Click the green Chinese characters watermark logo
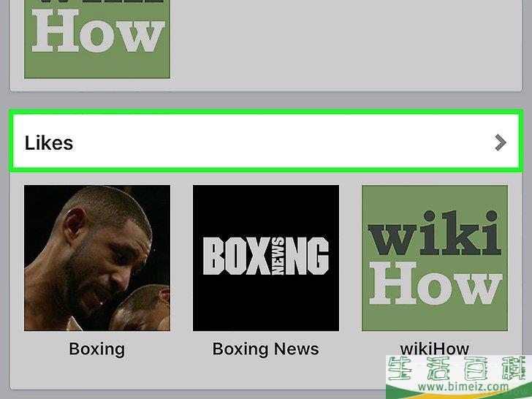532x399 pixels. [459, 368]
